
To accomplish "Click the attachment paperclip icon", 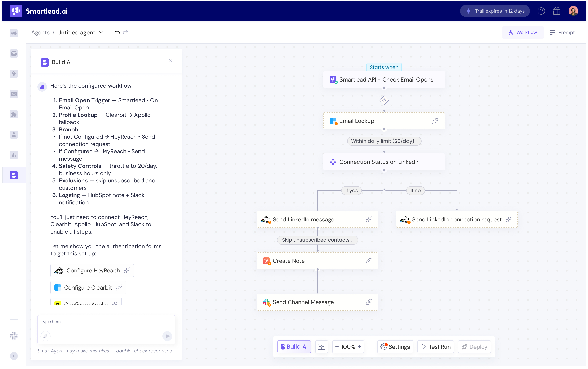I will [x=45, y=336].
